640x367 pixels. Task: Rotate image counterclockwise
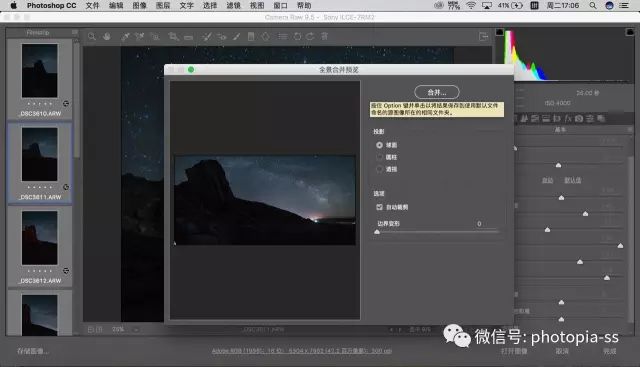(298, 36)
